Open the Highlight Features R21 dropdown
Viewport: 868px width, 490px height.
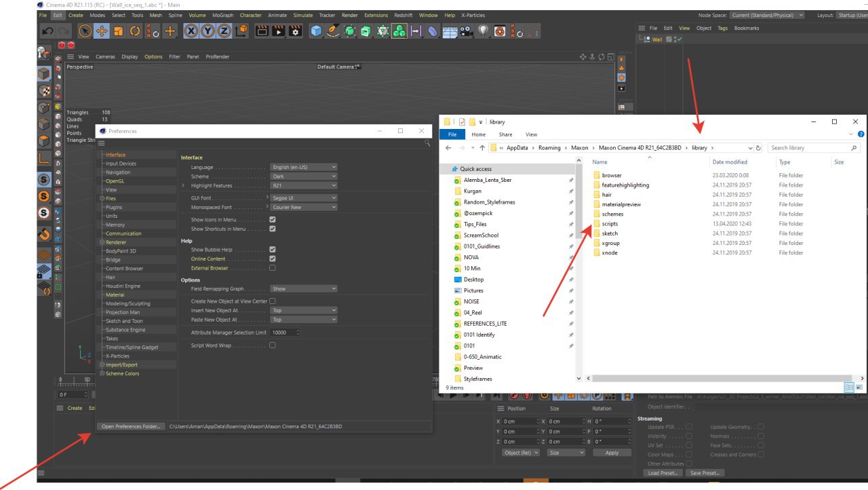303,185
